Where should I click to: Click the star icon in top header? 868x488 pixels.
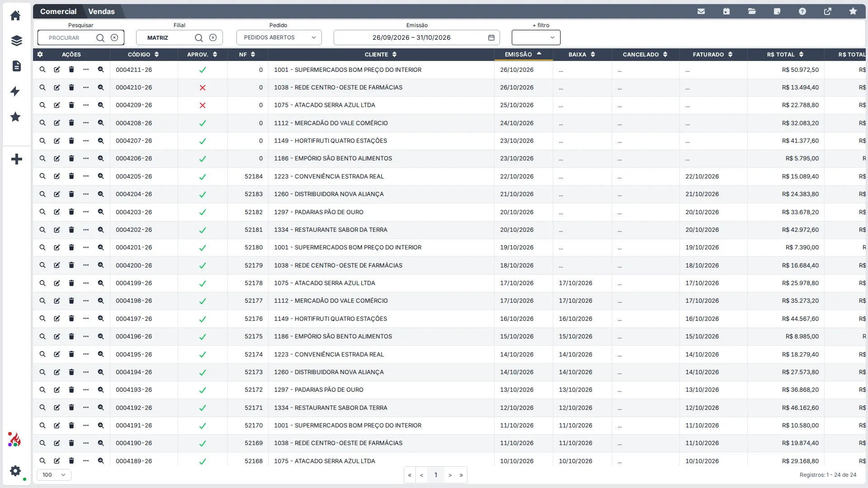coord(853,11)
